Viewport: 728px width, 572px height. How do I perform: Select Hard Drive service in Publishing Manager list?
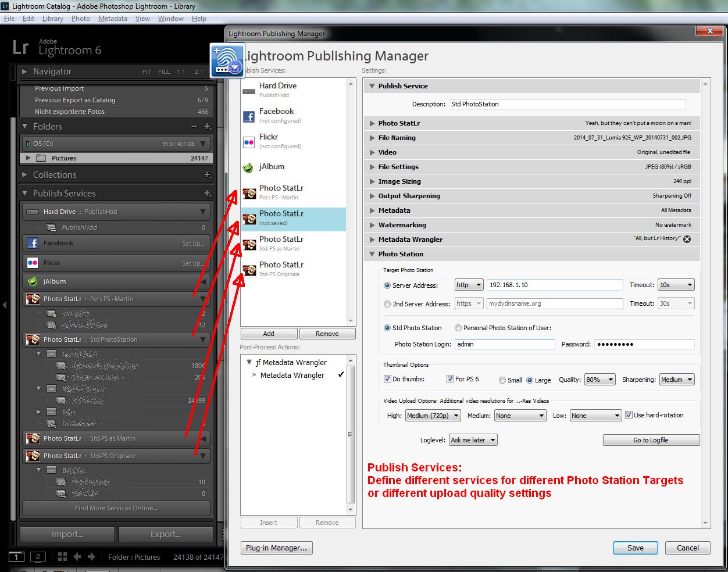pyautogui.click(x=294, y=90)
